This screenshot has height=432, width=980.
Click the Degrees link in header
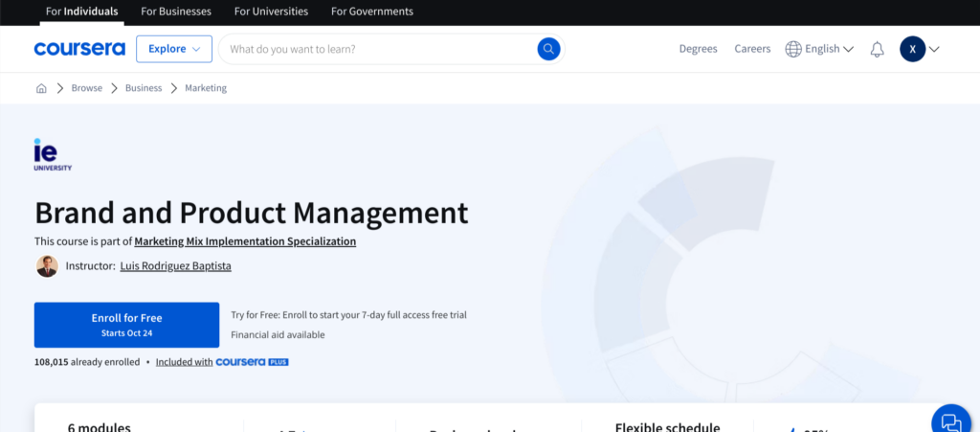pyautogui.click(x=698, y=49)
